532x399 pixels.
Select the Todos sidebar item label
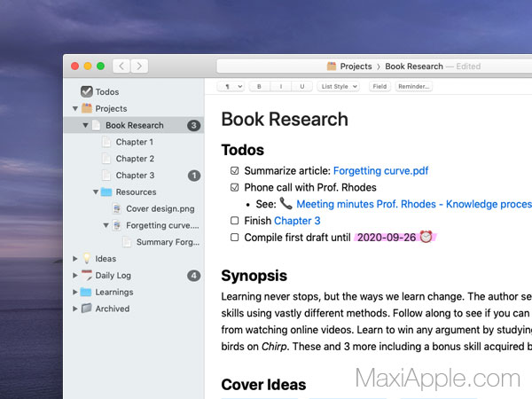click(107, 92)
